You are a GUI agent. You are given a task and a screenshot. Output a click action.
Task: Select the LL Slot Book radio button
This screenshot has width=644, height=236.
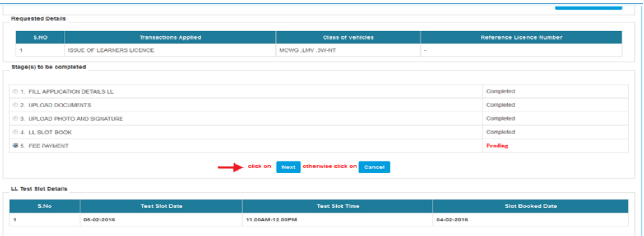(x=16, y=132)
